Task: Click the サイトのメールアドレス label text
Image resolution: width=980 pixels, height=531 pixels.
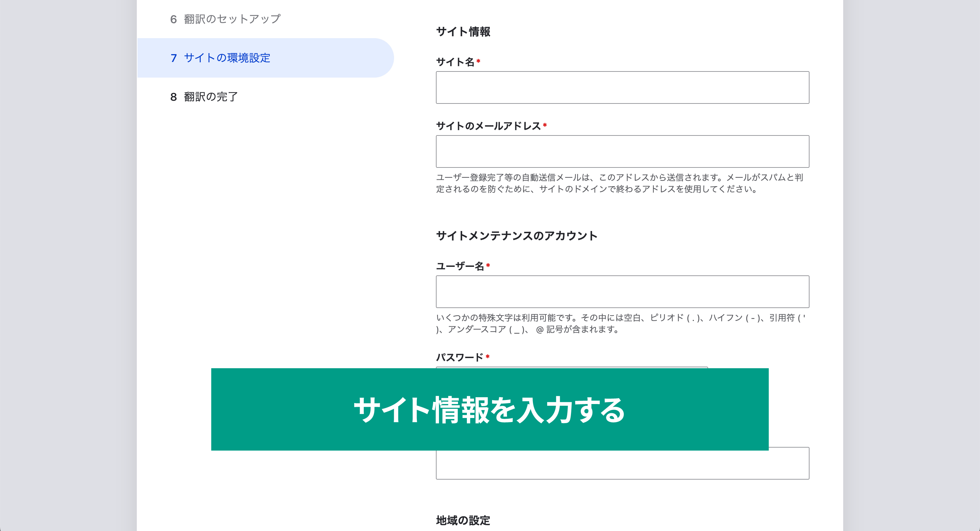Action: click(x=489, y=126)
